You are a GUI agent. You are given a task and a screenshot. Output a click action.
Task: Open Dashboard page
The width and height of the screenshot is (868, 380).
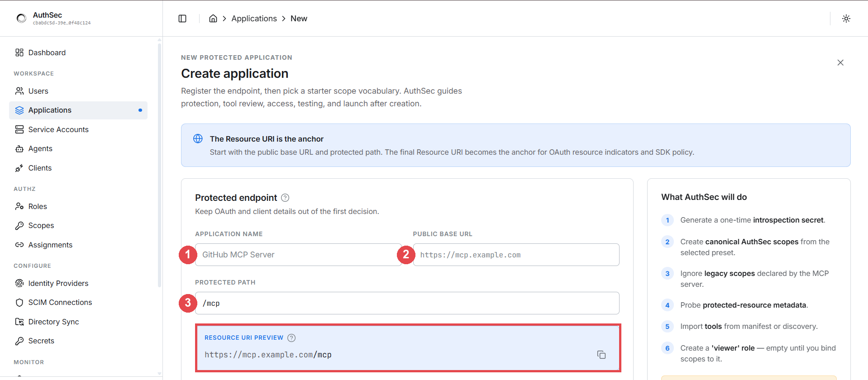tap(78, 52)
